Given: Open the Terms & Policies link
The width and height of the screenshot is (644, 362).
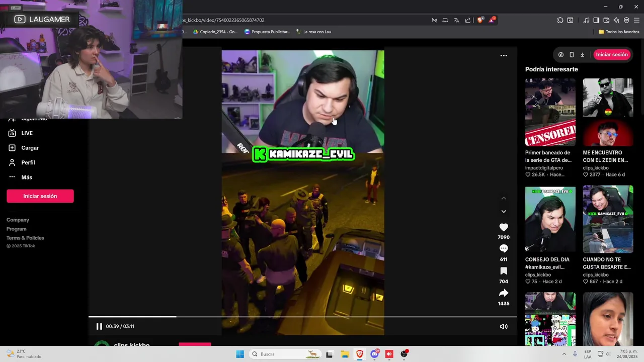Looking at the screenshot, I should click(25, 238).
